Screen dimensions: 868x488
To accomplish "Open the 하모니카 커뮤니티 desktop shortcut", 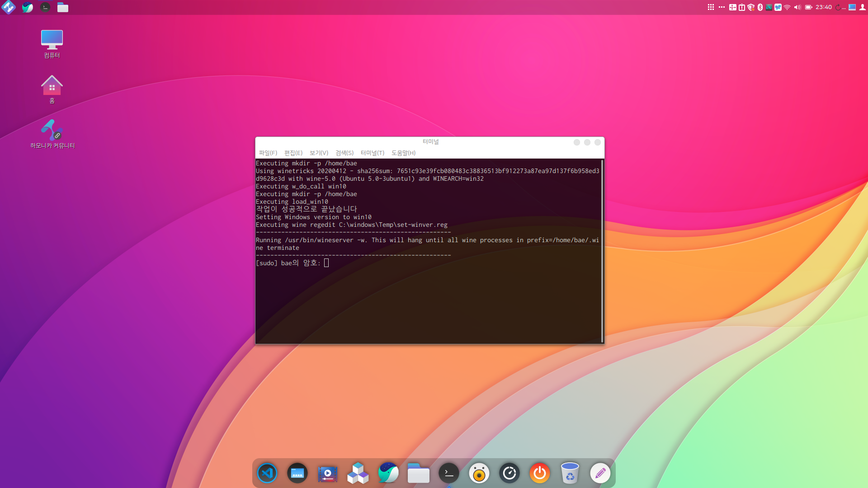I will coord(52,134).
